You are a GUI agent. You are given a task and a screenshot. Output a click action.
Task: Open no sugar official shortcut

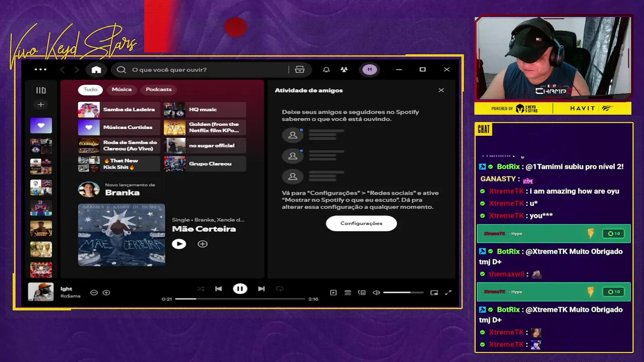coord(205,146)
